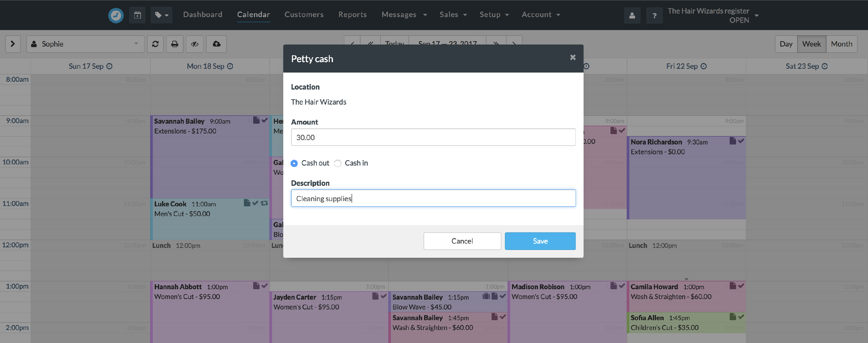Open the tag dropdown in top bar
This screenshot has height=343, width=868.
point(161,15)
